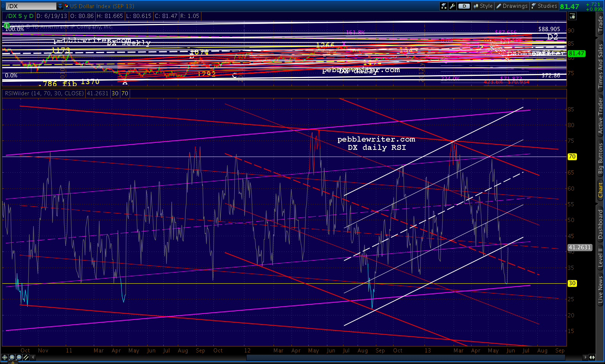Click the green info icon on the chart
The height and width of the screenshot is (364, 605).
click(6, 25)
